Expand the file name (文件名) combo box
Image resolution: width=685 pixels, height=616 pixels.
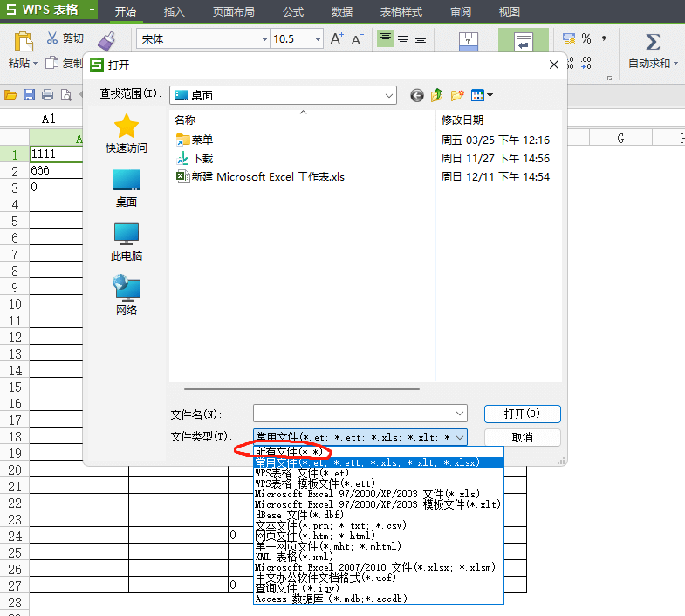460,414
